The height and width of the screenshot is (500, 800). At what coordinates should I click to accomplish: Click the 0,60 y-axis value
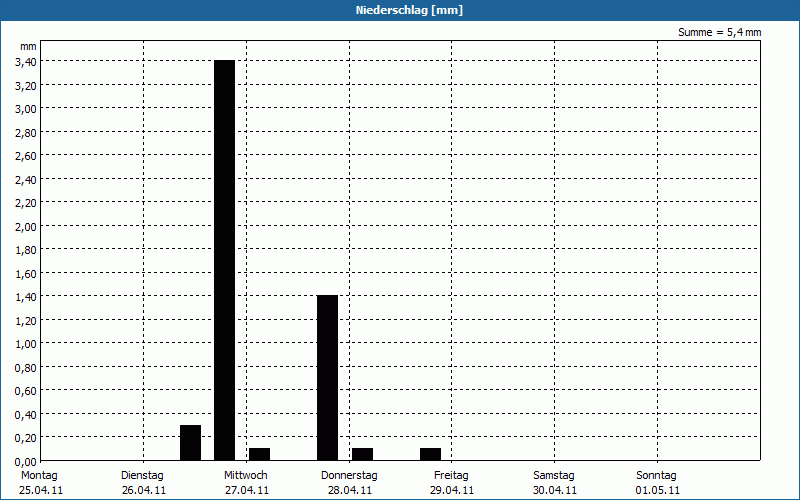26,391
